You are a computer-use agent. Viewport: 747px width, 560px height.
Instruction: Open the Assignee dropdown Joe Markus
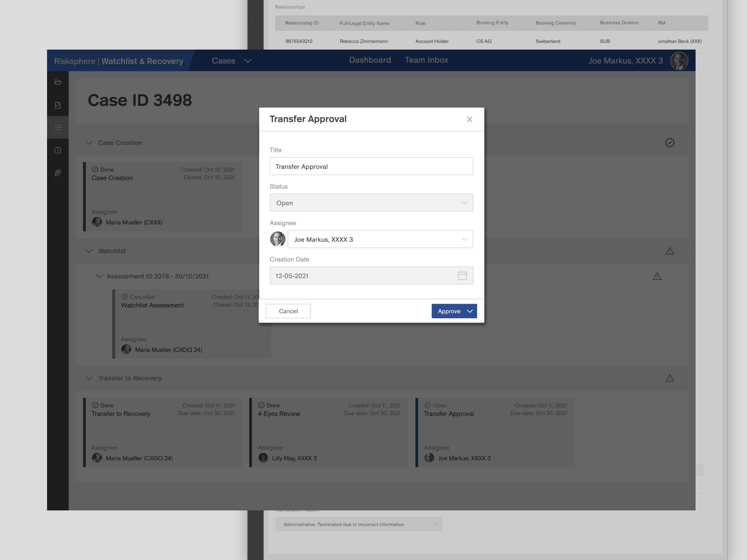[380, 239]
